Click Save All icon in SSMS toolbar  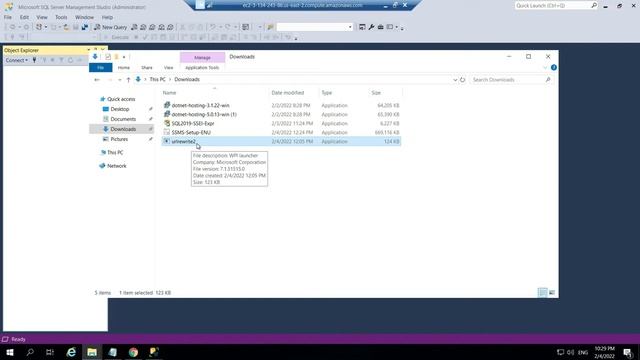point(84,27)
